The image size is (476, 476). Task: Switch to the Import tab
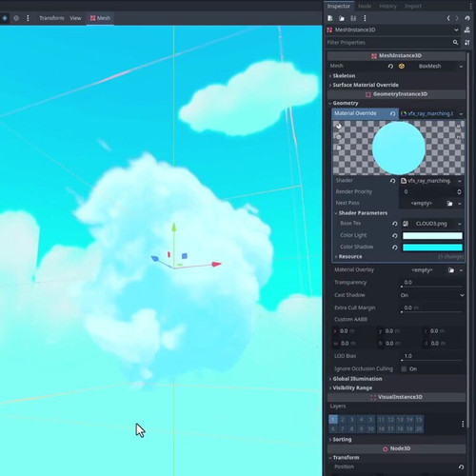coord(413,6)
